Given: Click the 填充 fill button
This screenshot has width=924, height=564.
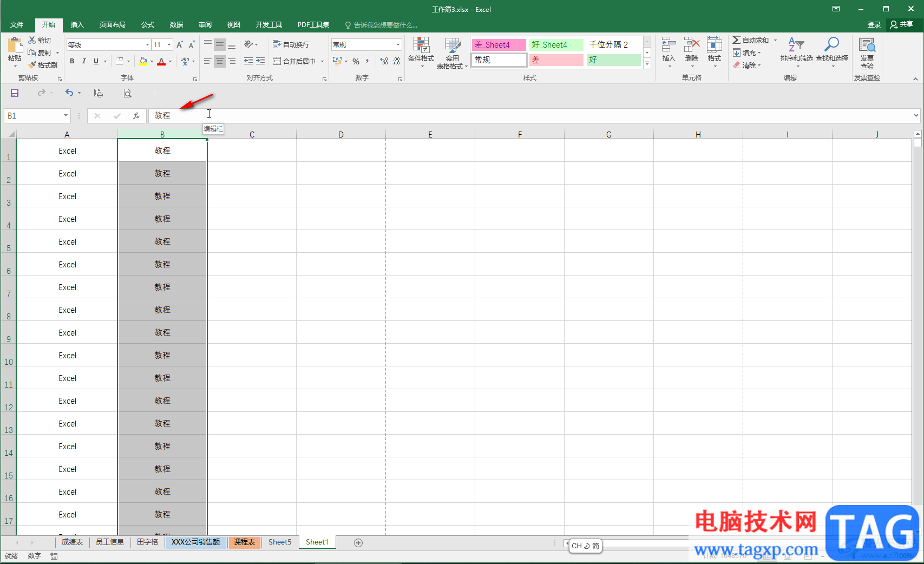Looking at the screenshot, I should pyautogui.click(x=747, y=53).
